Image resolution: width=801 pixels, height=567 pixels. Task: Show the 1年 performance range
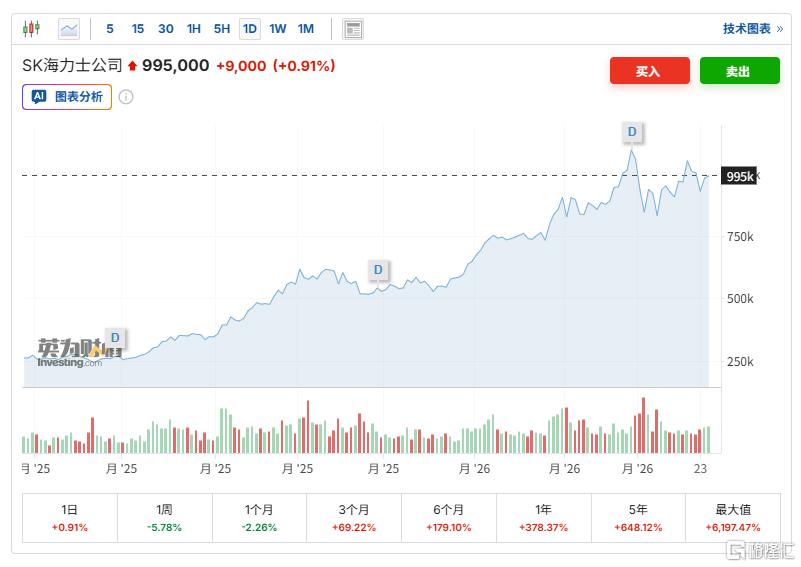(541, 517)
